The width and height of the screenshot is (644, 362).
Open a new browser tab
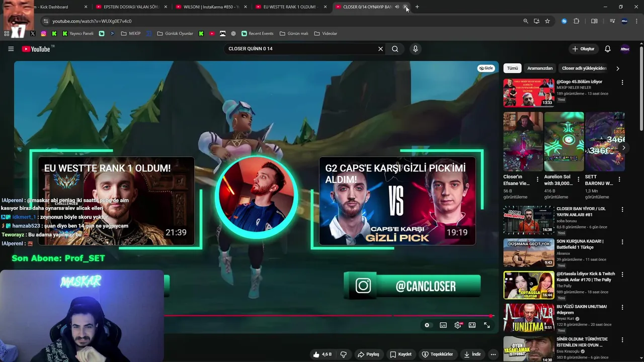pos(417,7)
